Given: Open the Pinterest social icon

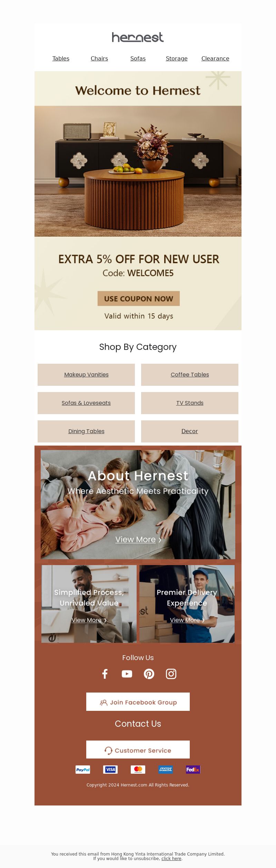Looking at the screenshot, I should pos(149,674).
